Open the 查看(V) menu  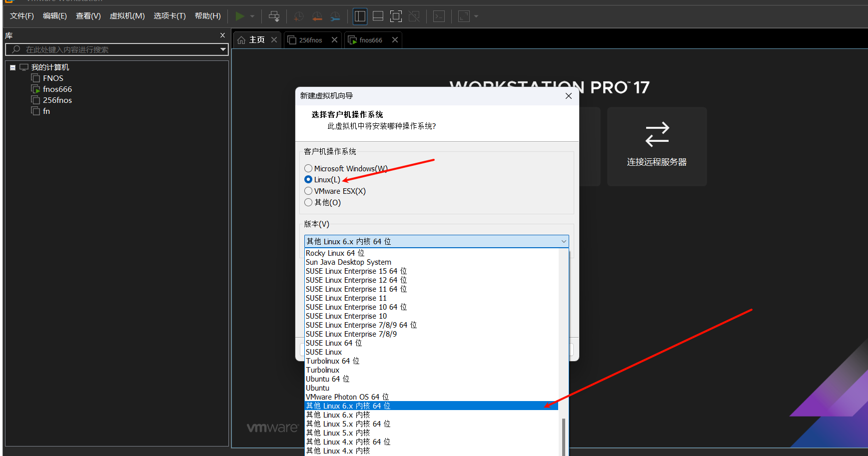tap(88, 16)
